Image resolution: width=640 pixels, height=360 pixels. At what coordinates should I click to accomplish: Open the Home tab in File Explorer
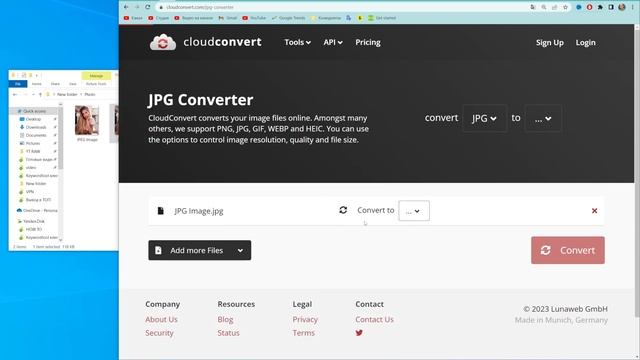(x=37, y=84)
